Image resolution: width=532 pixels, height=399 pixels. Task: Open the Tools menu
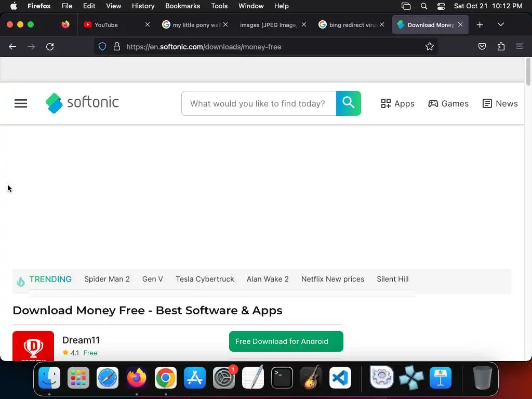click(219, 6)
